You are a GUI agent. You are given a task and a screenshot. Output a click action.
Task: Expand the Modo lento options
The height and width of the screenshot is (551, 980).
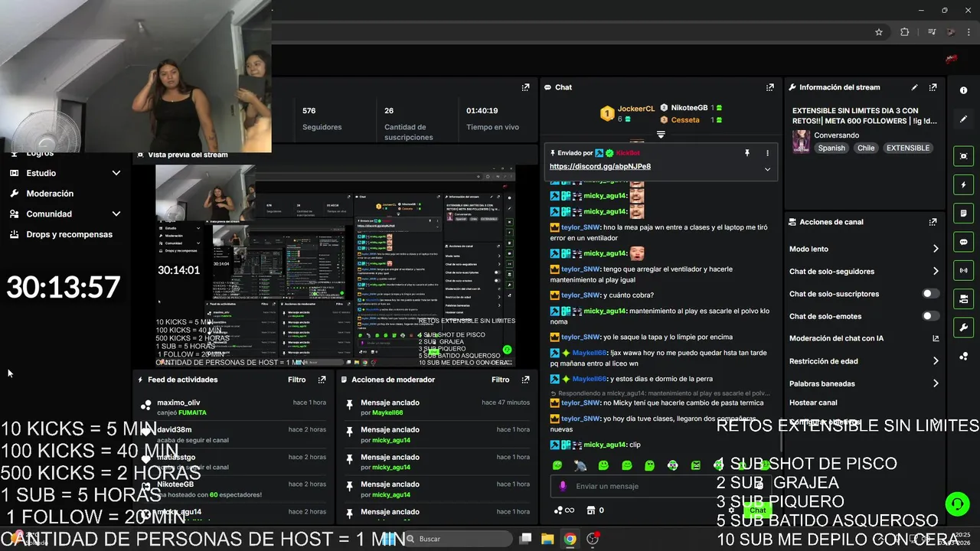[x=935, y=249]
